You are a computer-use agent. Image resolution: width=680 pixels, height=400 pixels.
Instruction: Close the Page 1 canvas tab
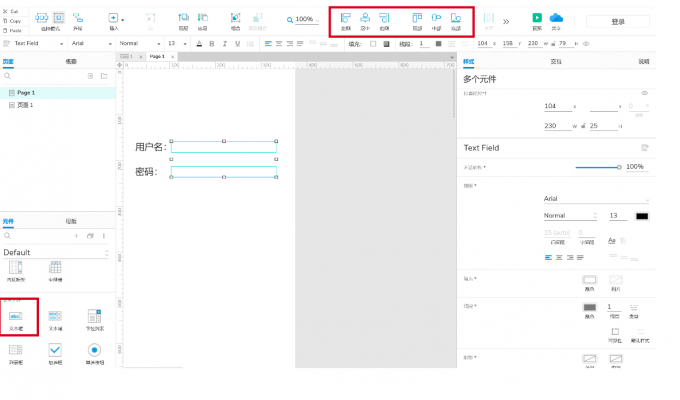[x=173, y=57]
